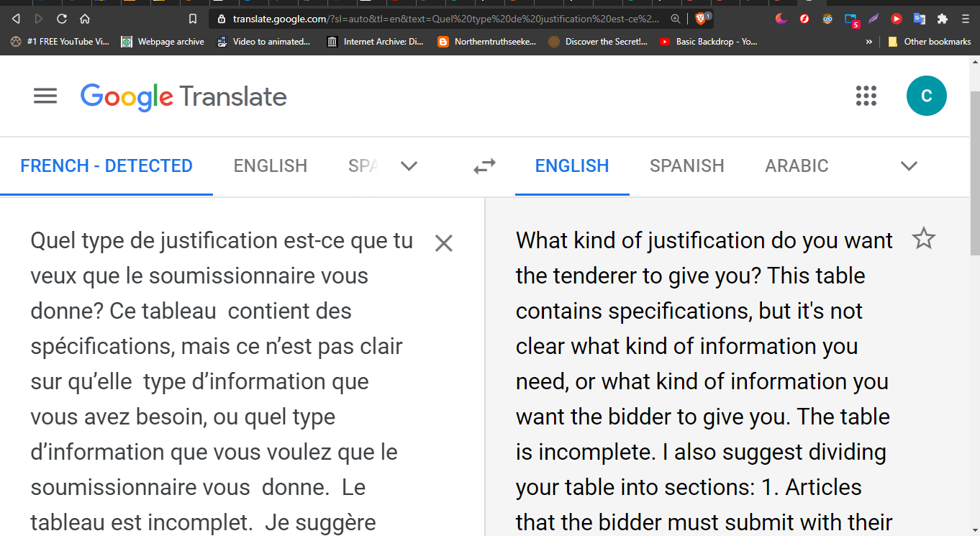Clear the French source text
The image size is (980, 536).
[x=444, y=244]
